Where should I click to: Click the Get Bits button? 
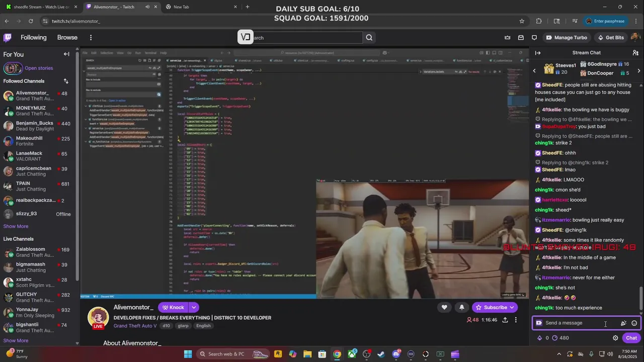(610, 38)
